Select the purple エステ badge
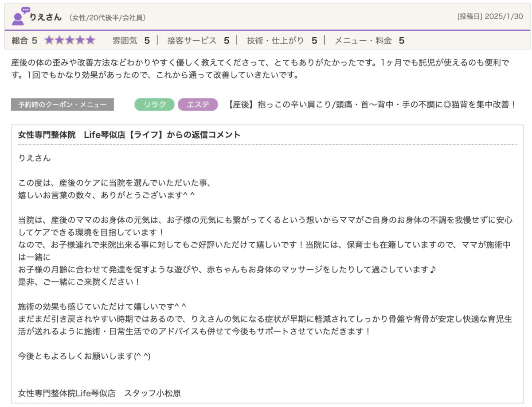The image size is (532, 407). pyautogui.click(x=198, y=105)
